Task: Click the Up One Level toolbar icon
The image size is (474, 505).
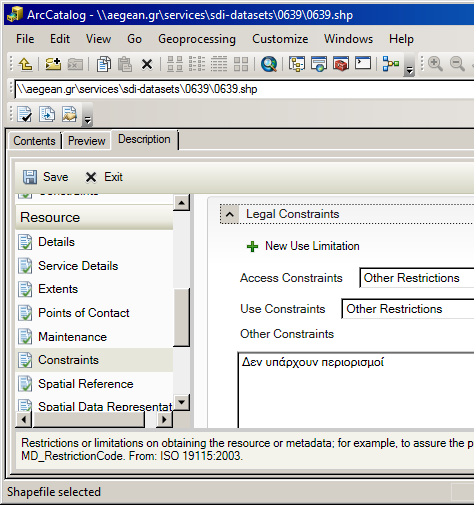Action: point(26,64)
